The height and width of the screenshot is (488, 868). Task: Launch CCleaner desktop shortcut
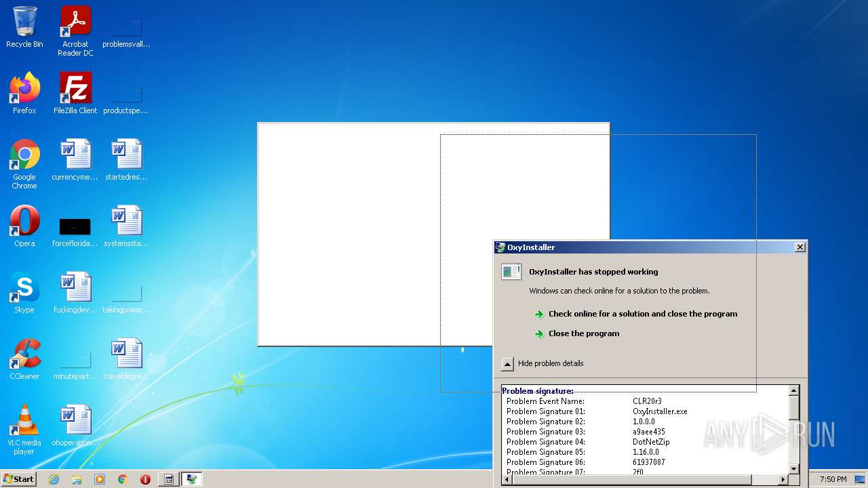point(24,359)
